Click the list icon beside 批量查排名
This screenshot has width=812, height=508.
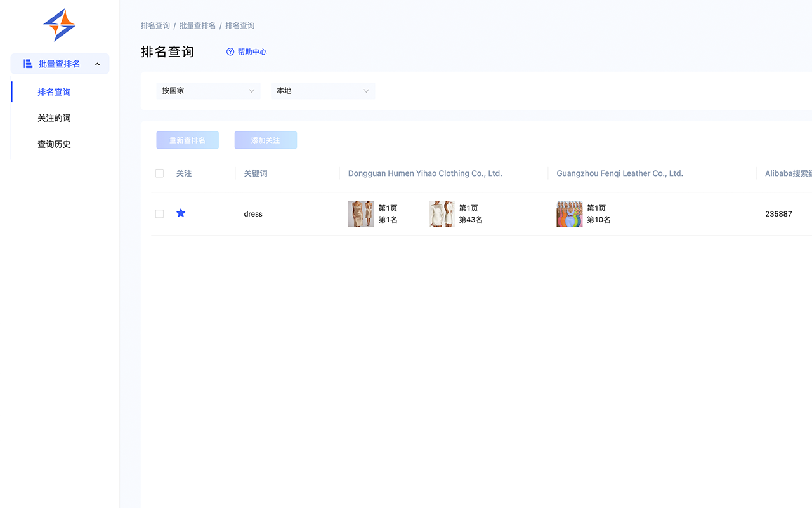(x=27, y=63)
